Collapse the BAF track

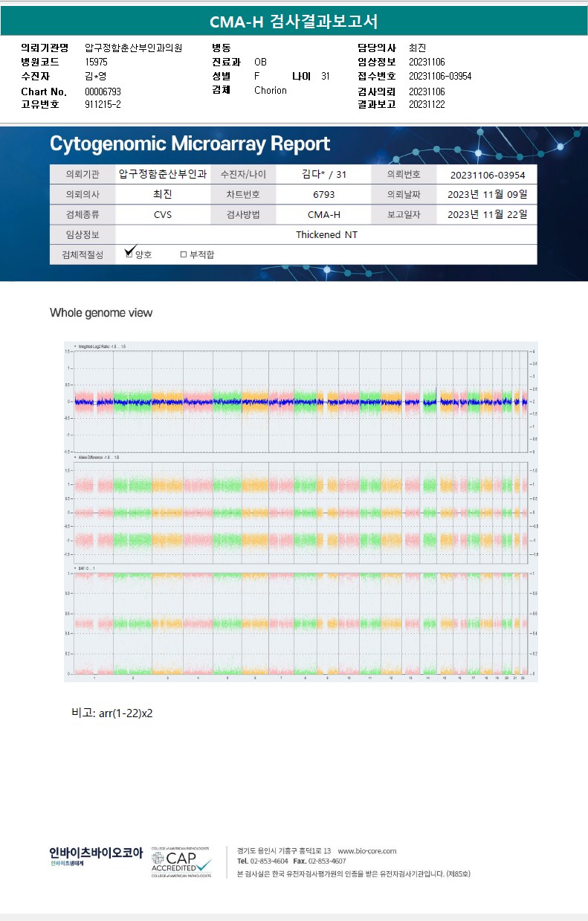[76, 568]
